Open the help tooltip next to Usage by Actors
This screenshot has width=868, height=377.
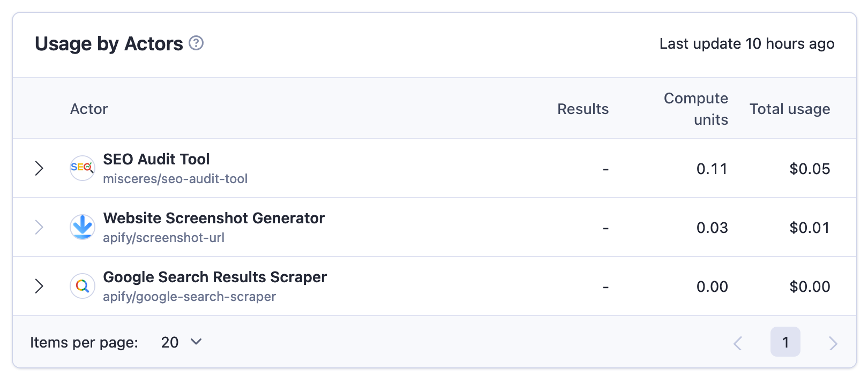(197, 44)
